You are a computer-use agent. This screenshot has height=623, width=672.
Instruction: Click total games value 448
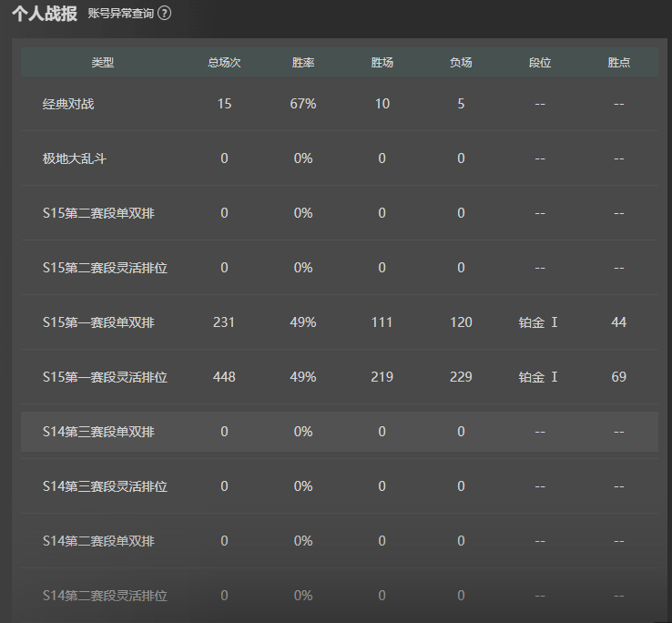tap(224, 377)
